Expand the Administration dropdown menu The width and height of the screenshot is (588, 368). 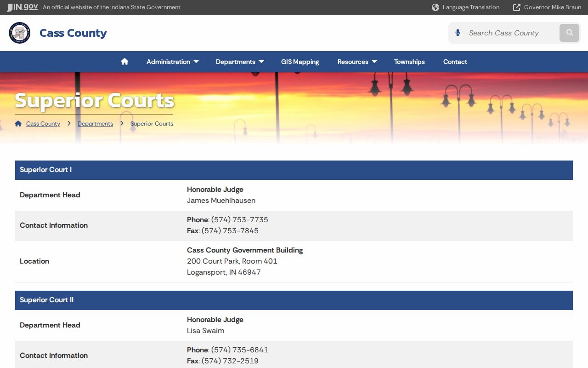point(173,62)
